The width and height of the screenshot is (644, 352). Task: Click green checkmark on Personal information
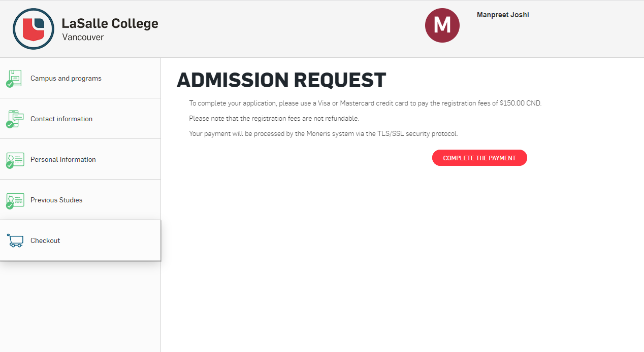pyautogui.click(x=10, y=165)
